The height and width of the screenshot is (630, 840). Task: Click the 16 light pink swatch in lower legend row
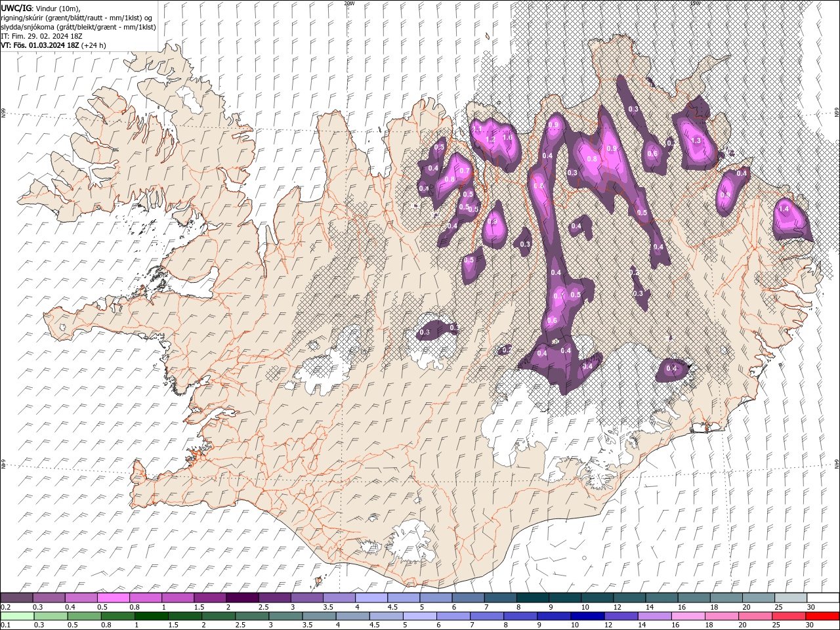688,616
